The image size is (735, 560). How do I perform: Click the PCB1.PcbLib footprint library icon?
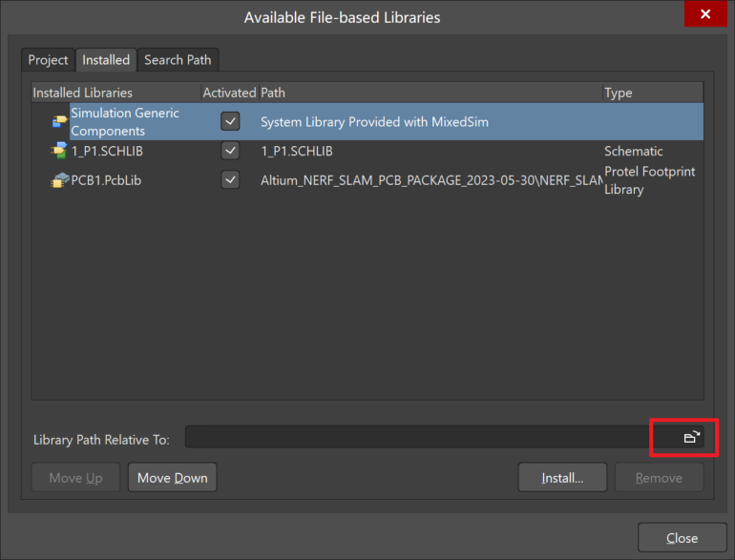coord(59,180)
